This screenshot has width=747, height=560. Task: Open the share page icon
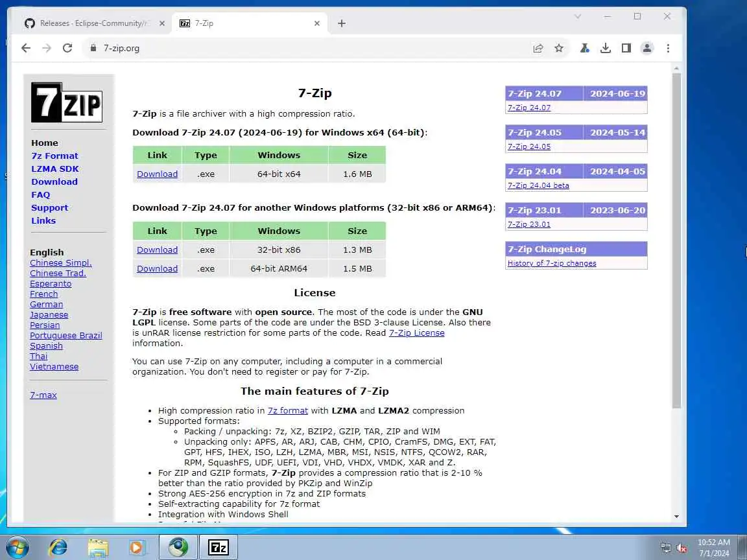pyautogui.click(x=538, y=48)
